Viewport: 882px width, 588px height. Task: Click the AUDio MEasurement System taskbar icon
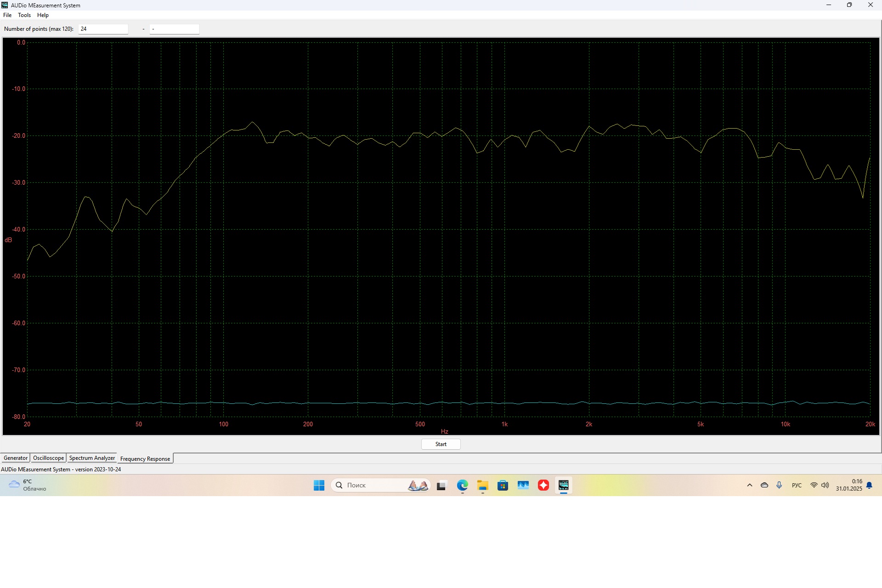(x=564, y=485)
